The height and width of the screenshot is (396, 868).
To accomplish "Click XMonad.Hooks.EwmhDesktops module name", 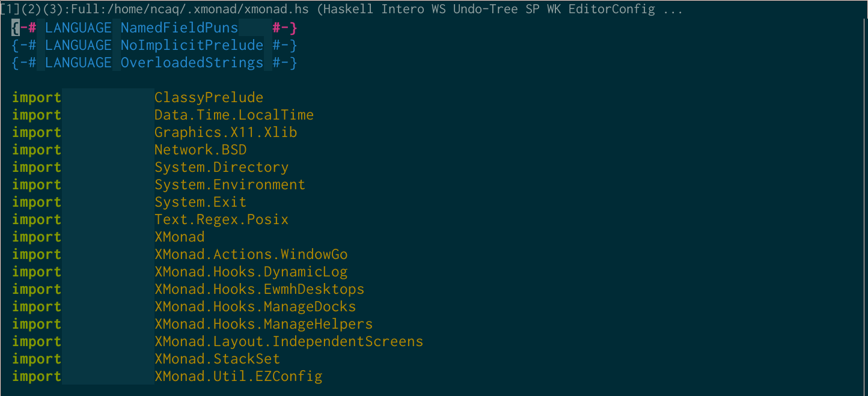I will tap(259, 290).
